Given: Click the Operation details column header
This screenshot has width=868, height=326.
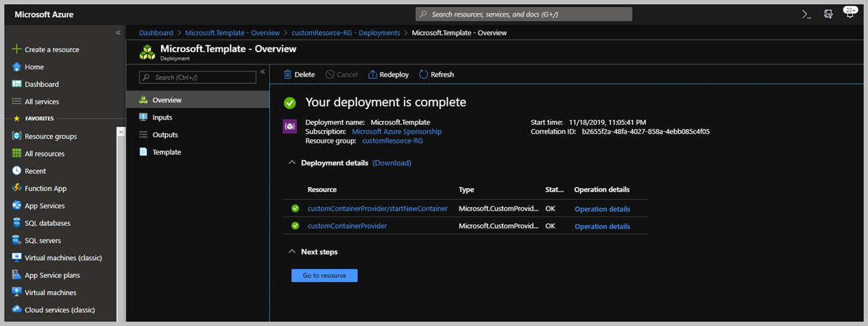Looking at the screenshot, I should (x=601, y=189).
